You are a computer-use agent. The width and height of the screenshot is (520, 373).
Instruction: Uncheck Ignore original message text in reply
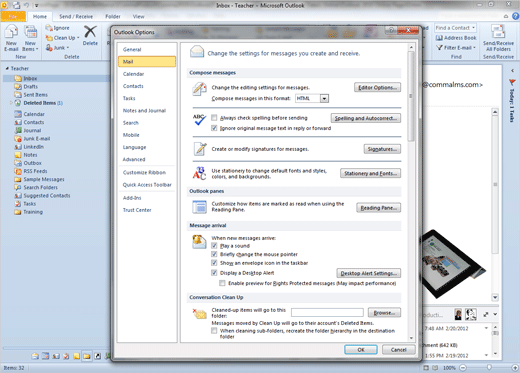(214, 128)
